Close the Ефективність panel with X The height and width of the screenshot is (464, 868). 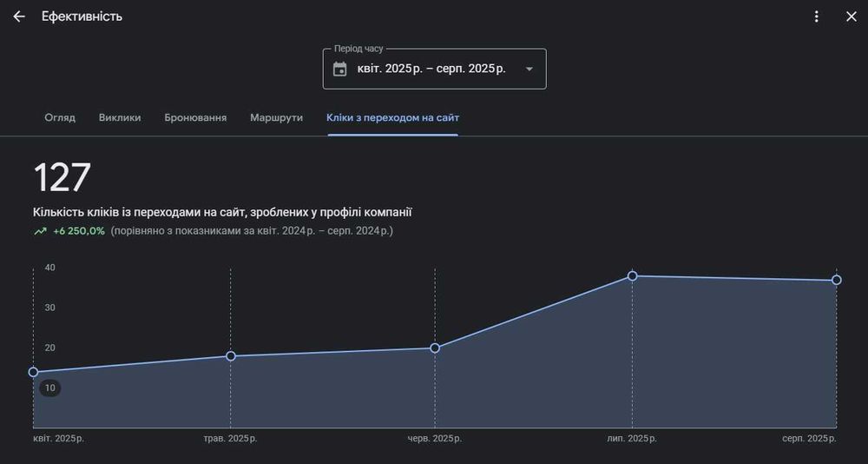click(852, 17)
